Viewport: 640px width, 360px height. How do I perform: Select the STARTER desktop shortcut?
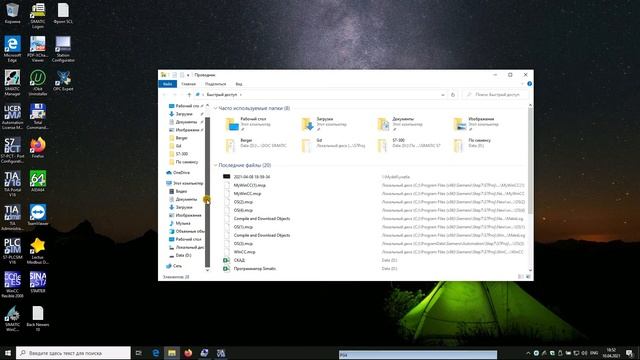pyautogui.click(x=38, y=282)
